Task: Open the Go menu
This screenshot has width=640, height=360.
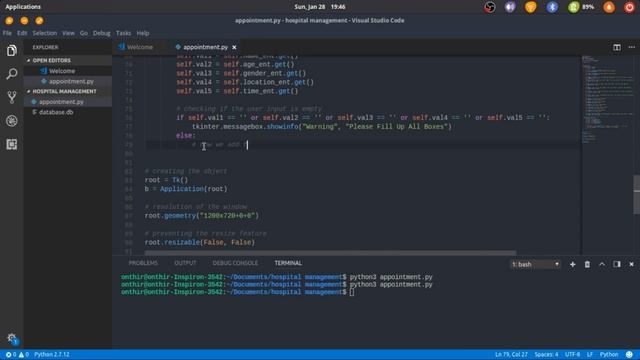Action: pyautogui.click(x=84, y=33)
